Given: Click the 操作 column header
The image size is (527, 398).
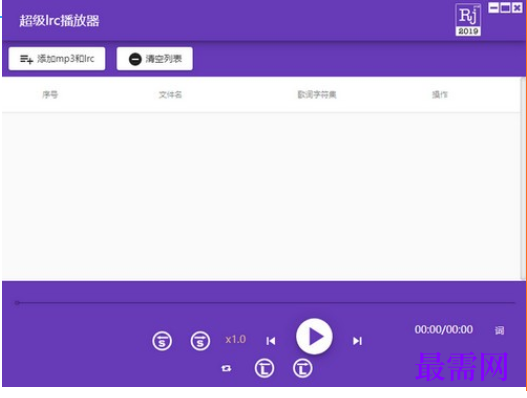Looking at the screenshot, I should click(440, 94).
